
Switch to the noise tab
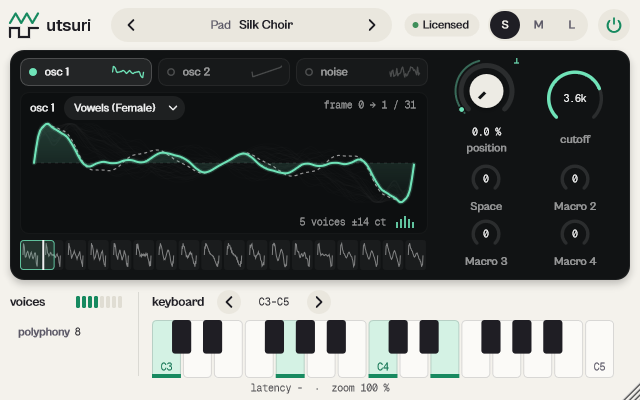coord(362,72)
